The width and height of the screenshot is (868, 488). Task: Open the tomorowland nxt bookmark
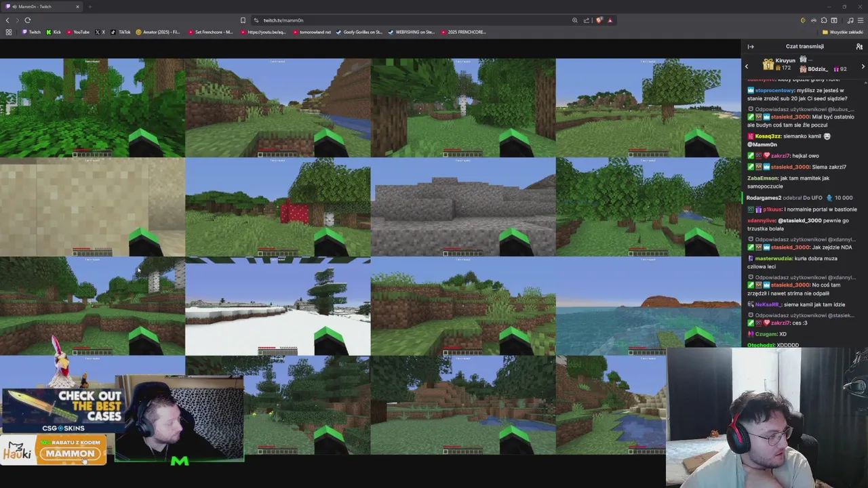pyautogui.click(x=312, y=32)
